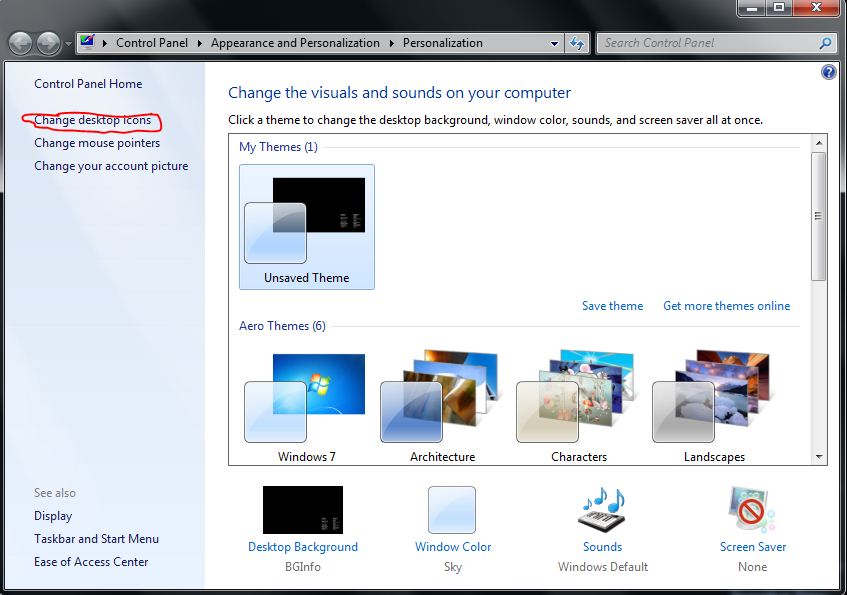Select the Architecture theme
The width and height of the screenshot is (847, 595).
point(442,405)
